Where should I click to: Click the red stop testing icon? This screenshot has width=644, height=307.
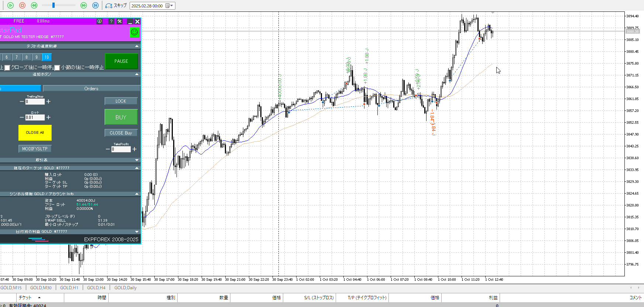[22, 6]
